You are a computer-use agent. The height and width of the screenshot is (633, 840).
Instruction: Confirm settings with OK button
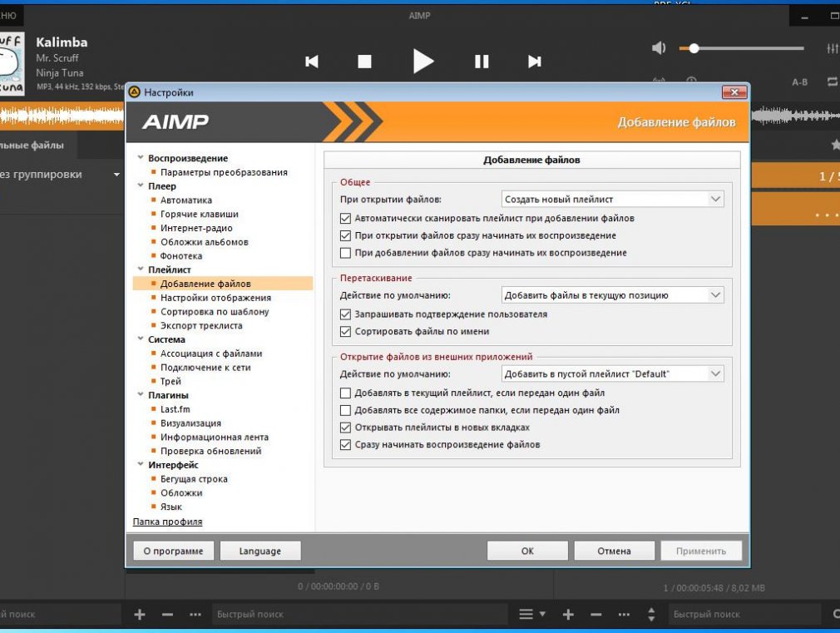pos(527,551)
